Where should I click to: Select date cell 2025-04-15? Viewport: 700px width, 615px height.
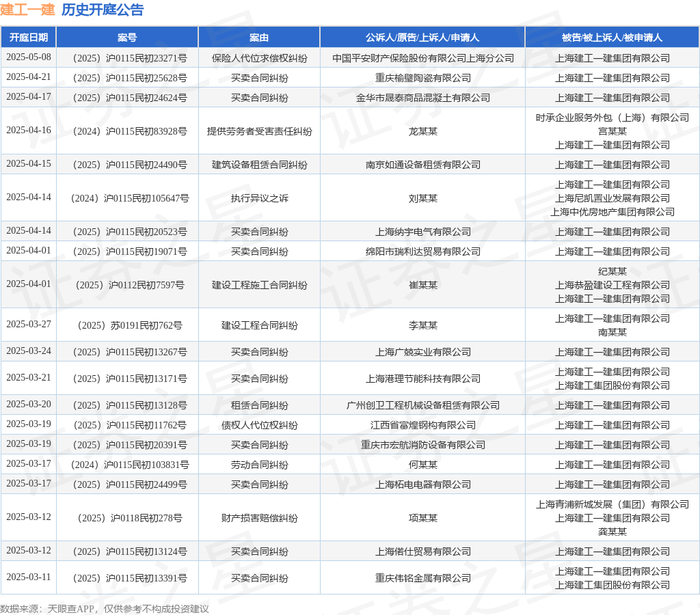(29, 164)
